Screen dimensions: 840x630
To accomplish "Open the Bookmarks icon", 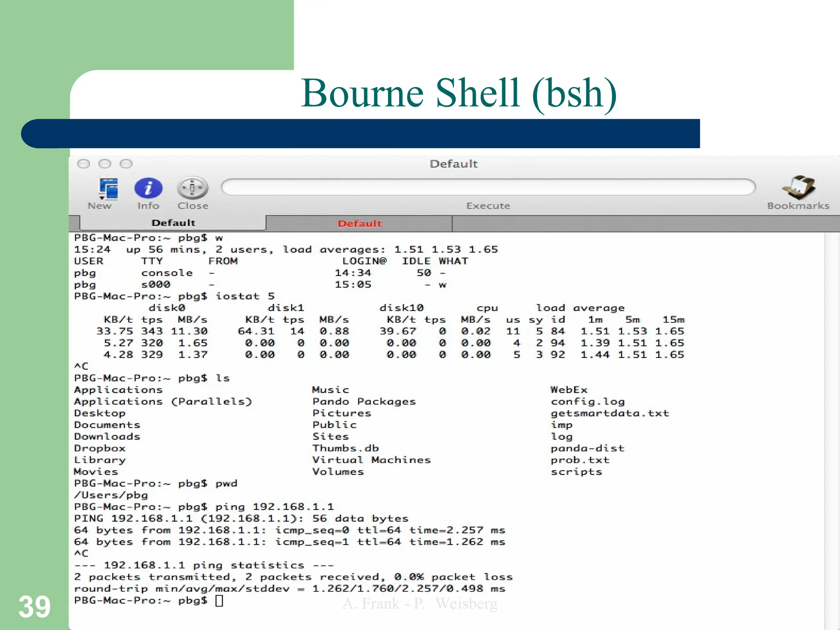I will click(x=798, y=188).
